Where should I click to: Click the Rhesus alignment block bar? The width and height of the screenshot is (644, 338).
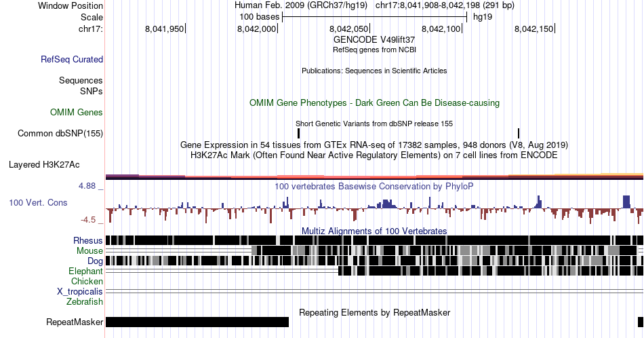[x=374, y=240]
